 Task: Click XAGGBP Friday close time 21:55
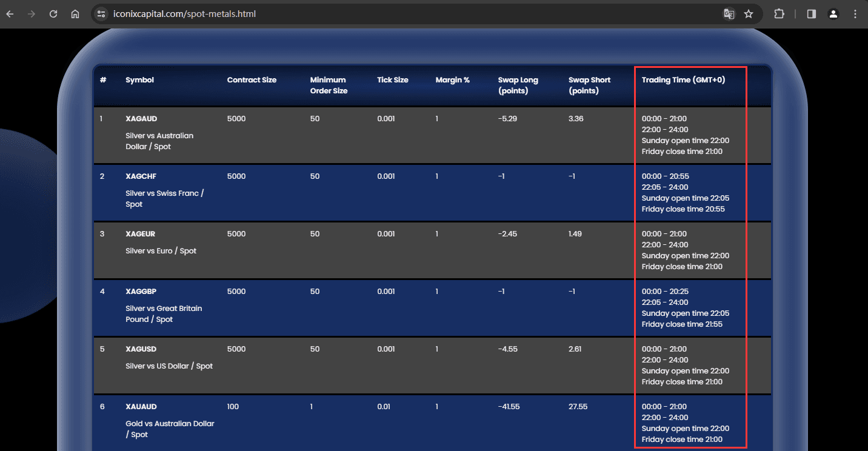click(683, 324)
